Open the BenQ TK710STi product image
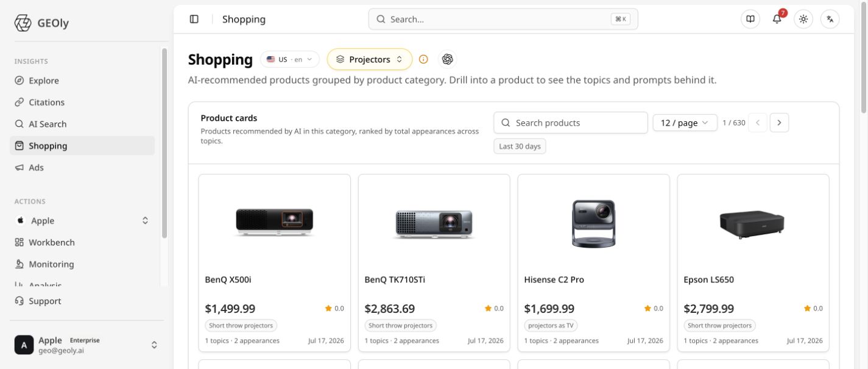Viewport: 868px width, 369px height. point(434,224)
